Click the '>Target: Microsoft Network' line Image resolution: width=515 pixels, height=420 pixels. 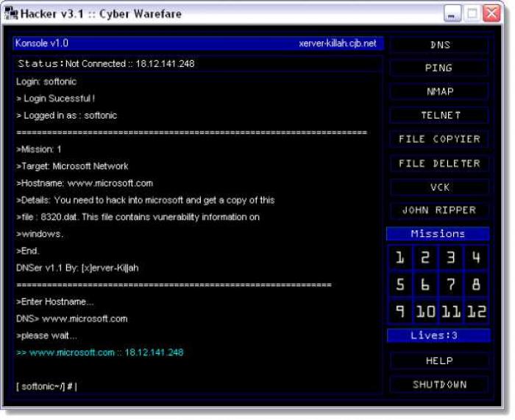(x=72, y=166)
